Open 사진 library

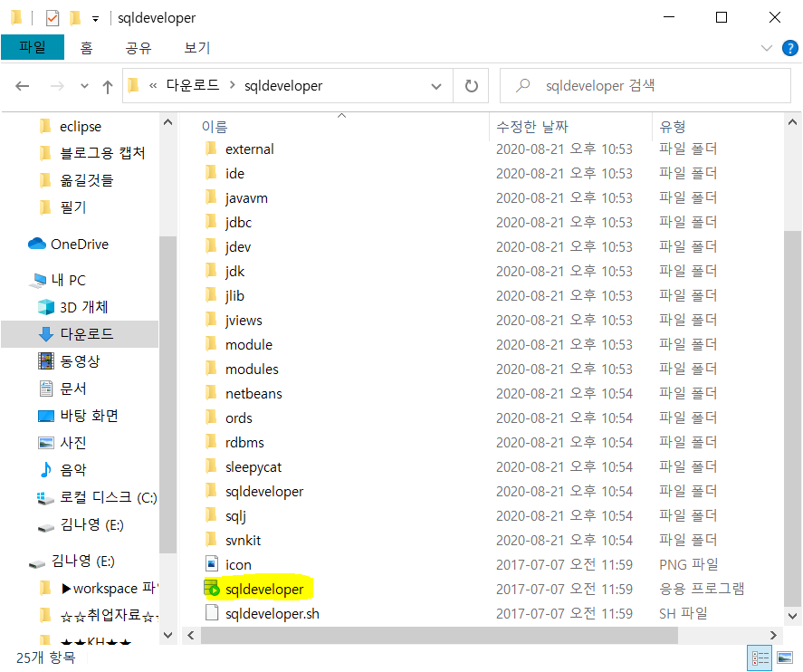[73, 443]
